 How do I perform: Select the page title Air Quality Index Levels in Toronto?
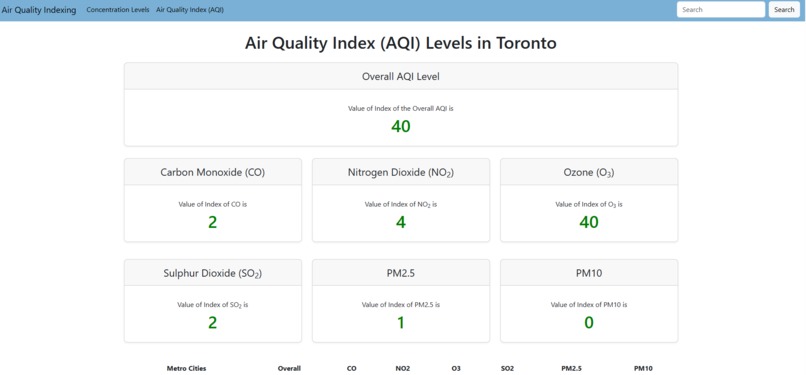pyautogui.click(x=400, y=43)
